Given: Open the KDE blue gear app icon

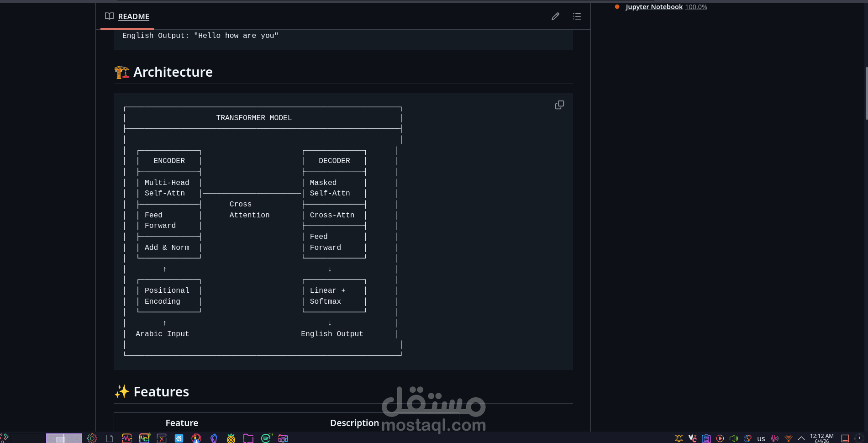Looking at the screenshot, I should pos(179,438).
